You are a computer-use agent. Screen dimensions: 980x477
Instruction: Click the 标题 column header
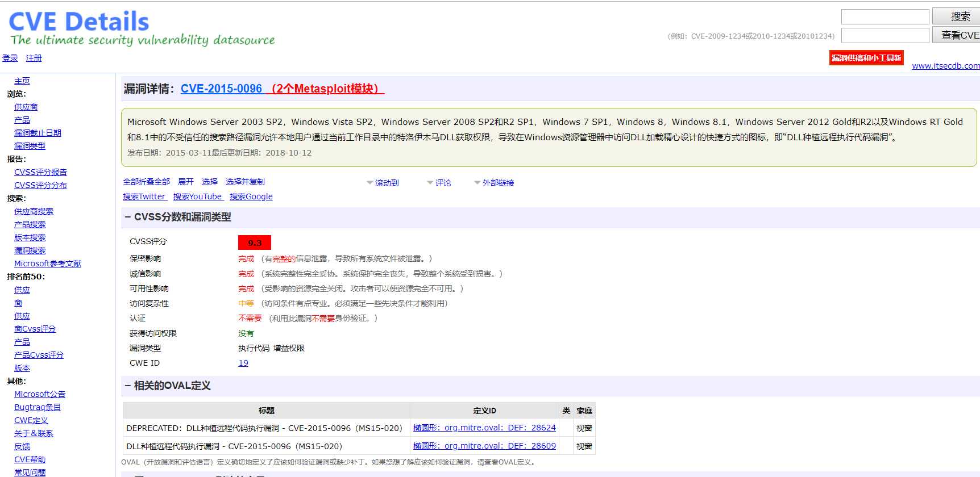267,411
